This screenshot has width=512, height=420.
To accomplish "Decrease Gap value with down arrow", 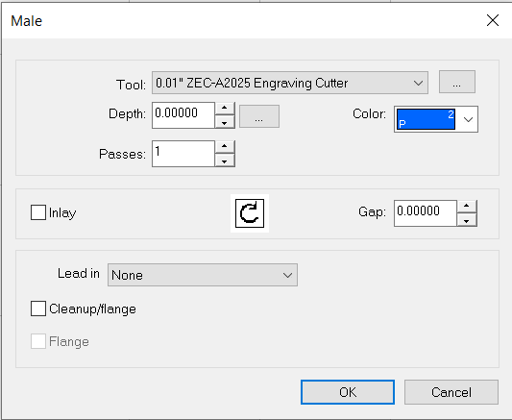I will [x=467, y=220].
